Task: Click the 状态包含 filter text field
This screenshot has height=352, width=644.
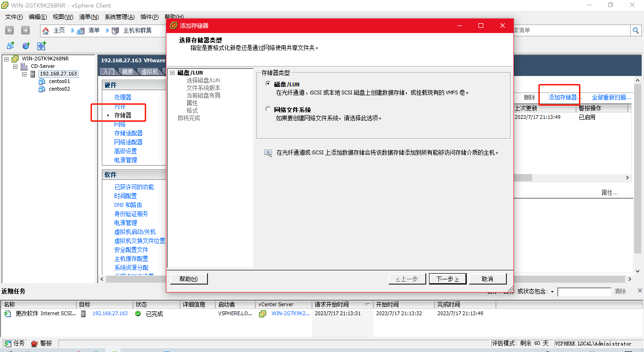Action: (584, 292)
